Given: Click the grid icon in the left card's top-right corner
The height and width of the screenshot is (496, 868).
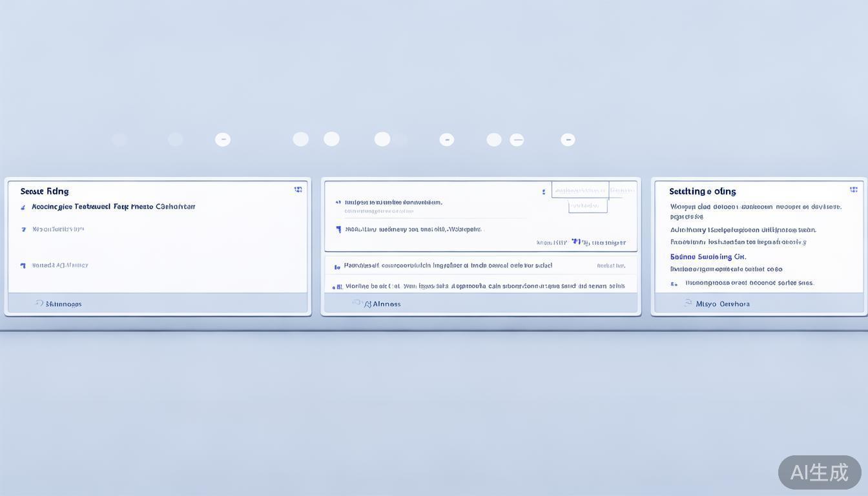Looking at the screenshot, I should [x=298, y=190].
